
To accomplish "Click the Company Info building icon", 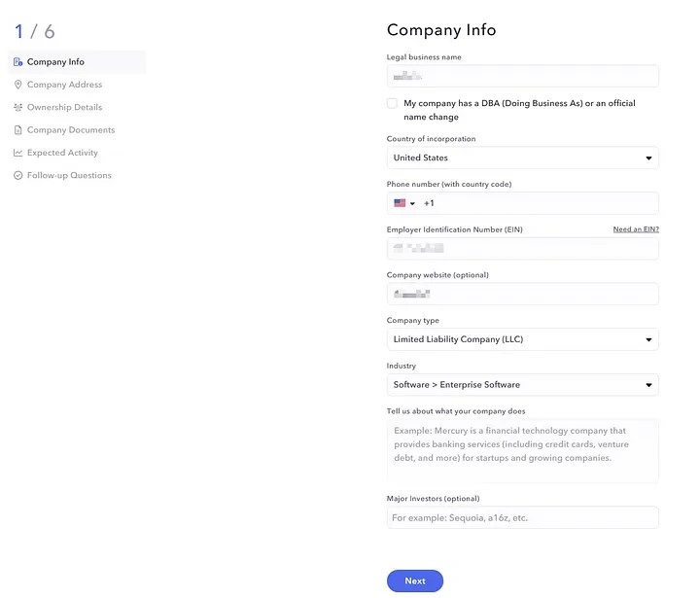I will pyautogui.click(x=17, y=62).
